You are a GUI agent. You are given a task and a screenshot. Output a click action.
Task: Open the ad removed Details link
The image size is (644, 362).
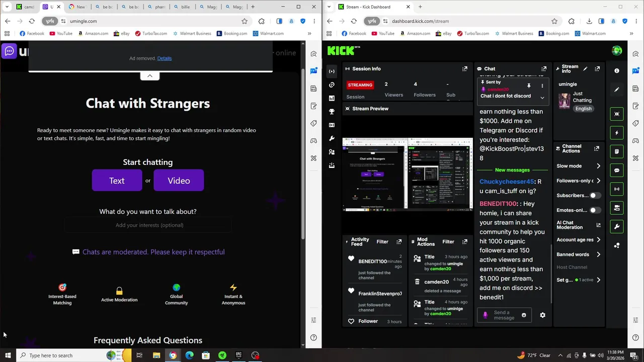[x=165, y=58]
